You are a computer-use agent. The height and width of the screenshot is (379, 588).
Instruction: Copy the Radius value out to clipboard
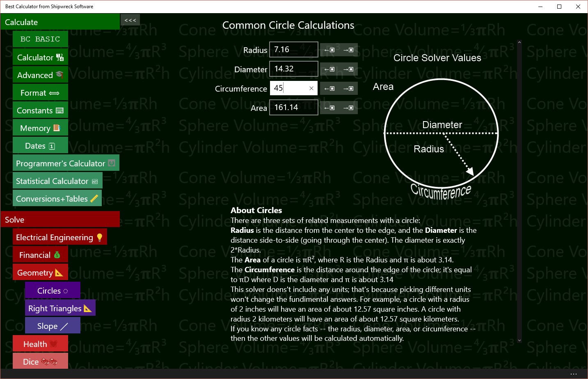pyautogui.click(x=349, y=50)
